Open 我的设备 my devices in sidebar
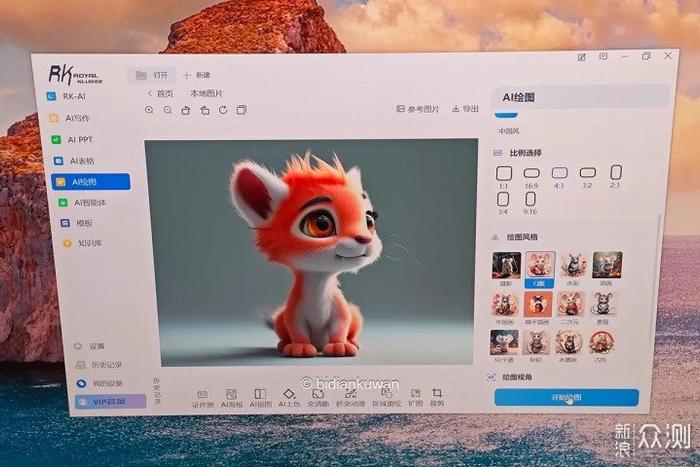Image resolution: width=700 pixels, height=467 pixels. click(100, 383)
